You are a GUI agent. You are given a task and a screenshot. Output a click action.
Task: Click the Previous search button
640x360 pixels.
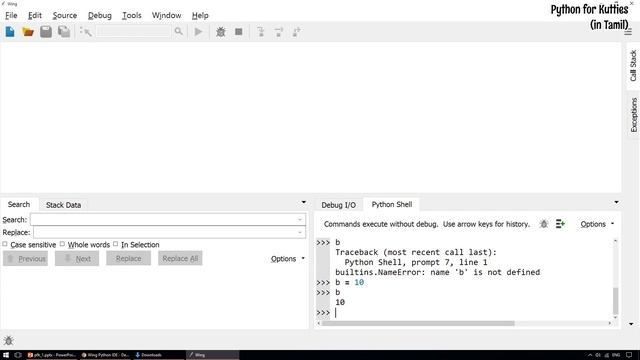point(25,258)
